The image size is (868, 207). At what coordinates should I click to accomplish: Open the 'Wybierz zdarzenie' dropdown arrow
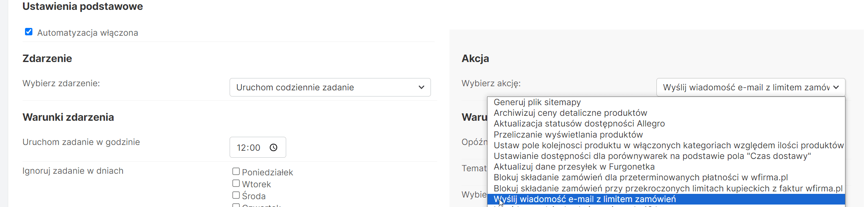421,87
